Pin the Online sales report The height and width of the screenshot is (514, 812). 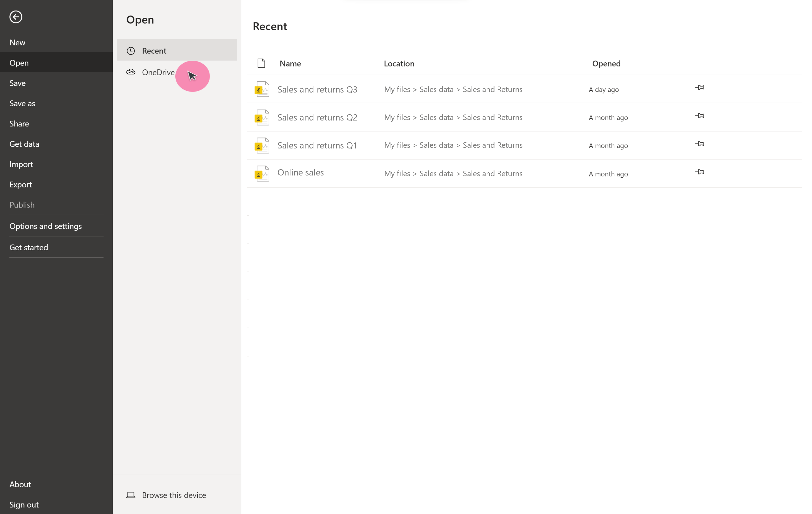(x=700, y=172)
